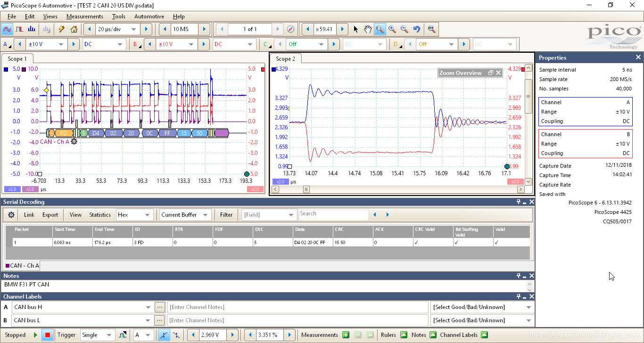Increase trigger threshold 2.969 V right arrow
644x343 pixels.
(x=232, y=335)
